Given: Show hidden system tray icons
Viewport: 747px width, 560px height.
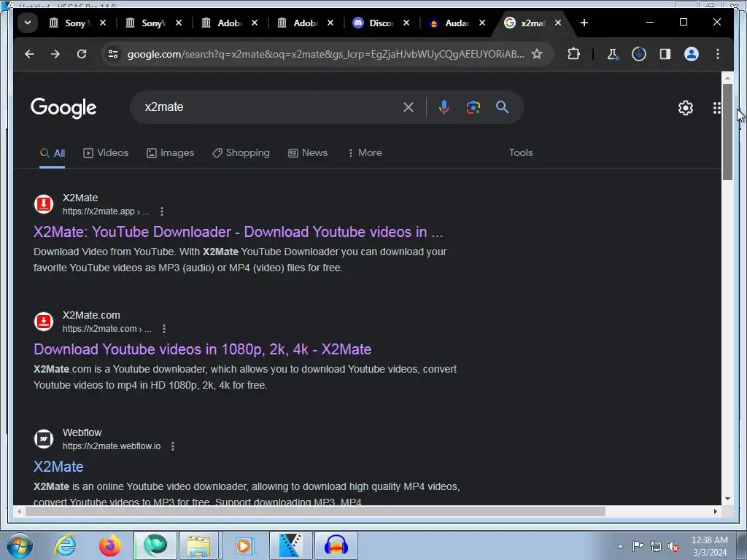Looking at the screenshot, I should tap(620, 546).
